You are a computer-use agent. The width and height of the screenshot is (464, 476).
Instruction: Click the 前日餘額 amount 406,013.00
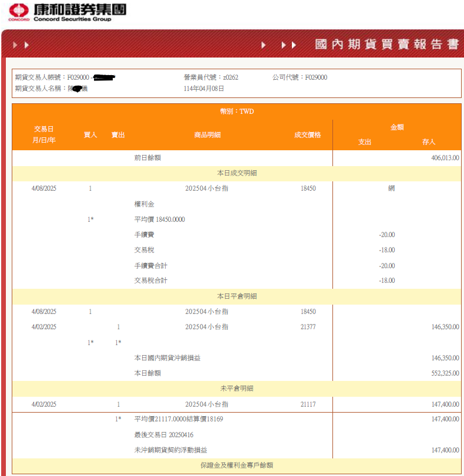[x=445, y=158]
